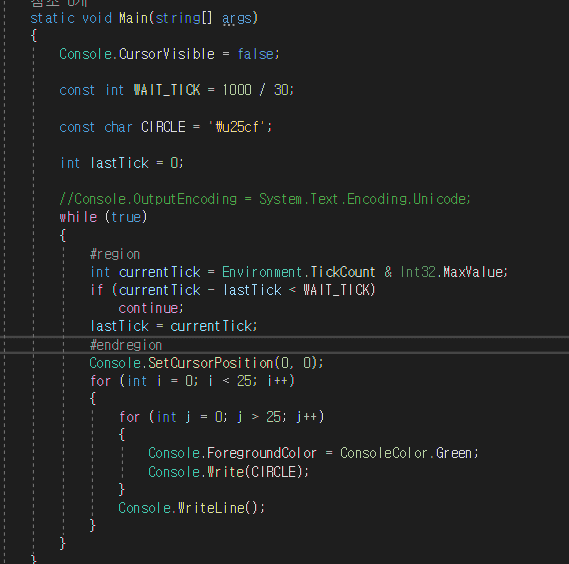Click the static void keywords

click(x=71, y=18)
